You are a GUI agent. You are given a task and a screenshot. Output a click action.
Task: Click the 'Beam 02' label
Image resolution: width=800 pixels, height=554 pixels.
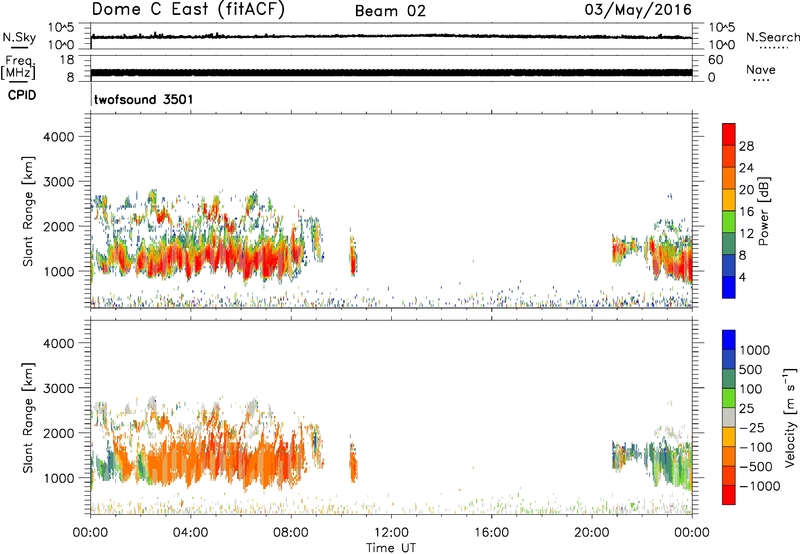[390, 11]
